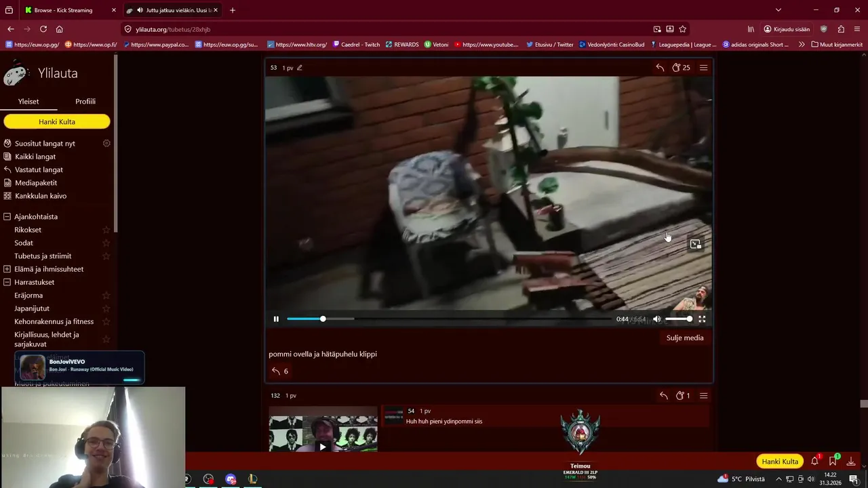
Task: Click the edit pencil icon next to 1 pv
Action: (300, 68)
